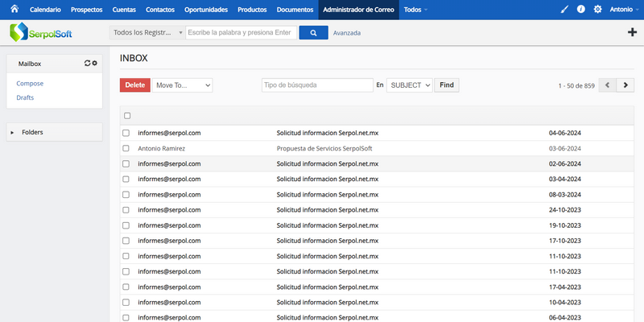The image size is (644, 322).
Task: Select Administrador de Correo tab
Action: coord(358,10)
